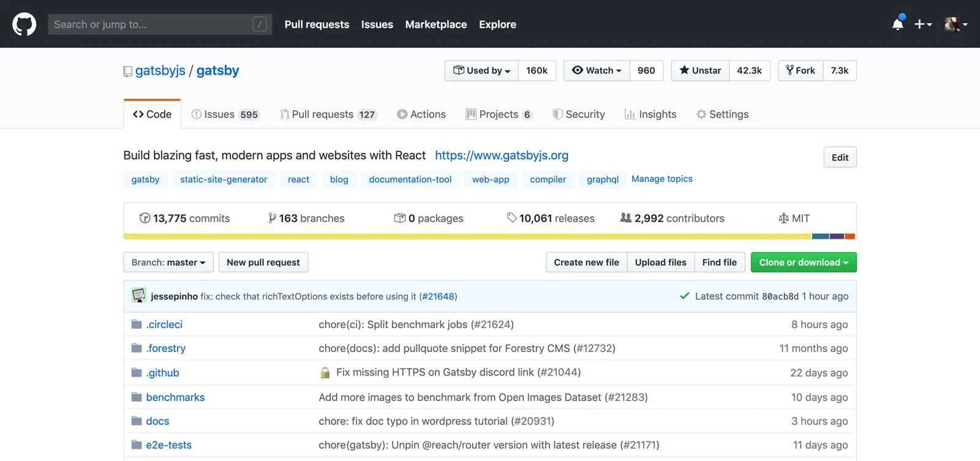
Task: Click the contributors people icon
Action: [625, 217]
